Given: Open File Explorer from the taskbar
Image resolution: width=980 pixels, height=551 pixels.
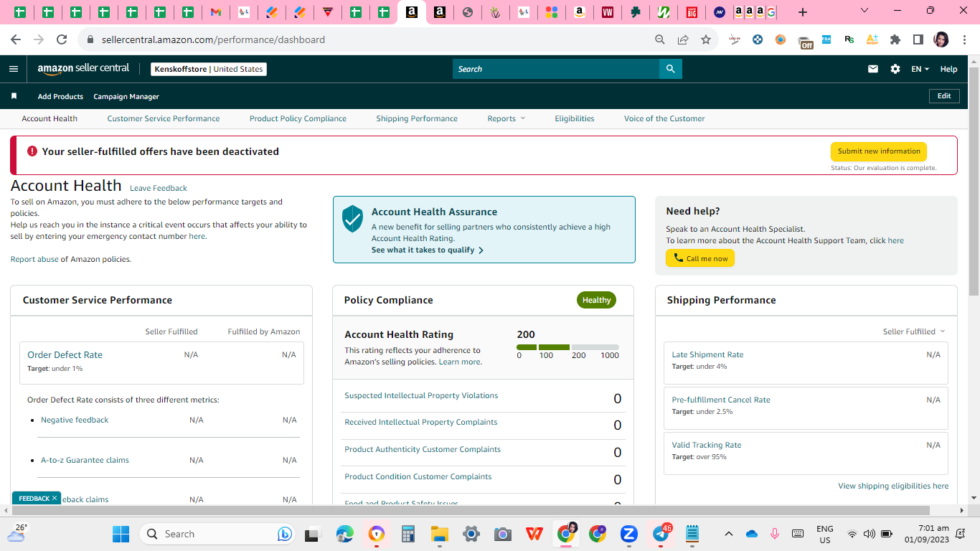Looking at the screenshot, I should (x=439, y=534).
